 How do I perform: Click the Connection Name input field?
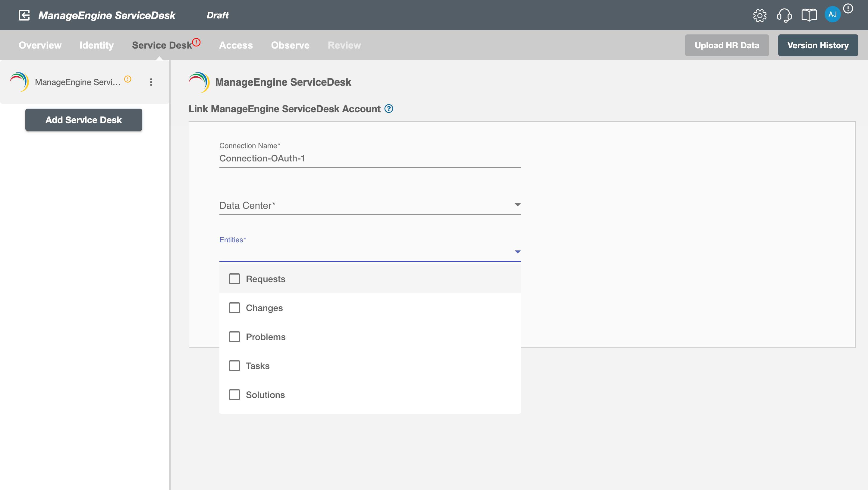pyautogui.click(x=370, y=159)
